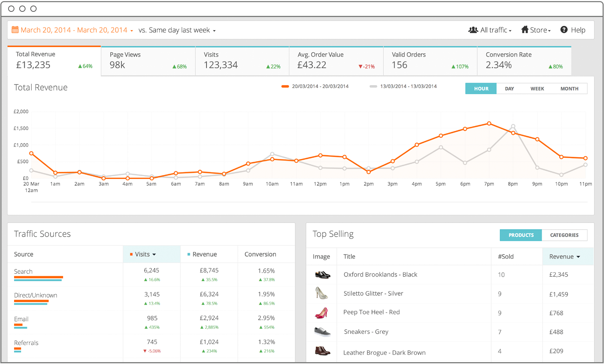
Task: Click the Search traffic source link
Action: pyautogui.click(x=23, y=272)
